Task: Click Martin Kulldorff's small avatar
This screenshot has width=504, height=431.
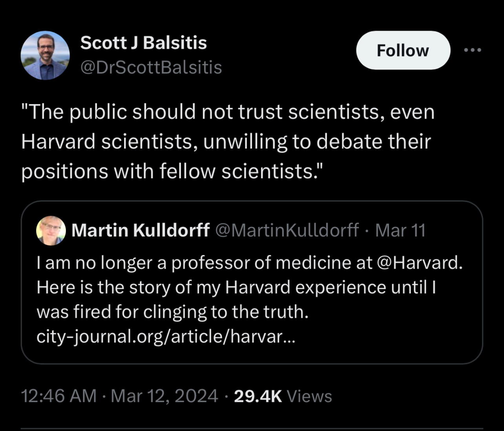Action: coord(51,230)
